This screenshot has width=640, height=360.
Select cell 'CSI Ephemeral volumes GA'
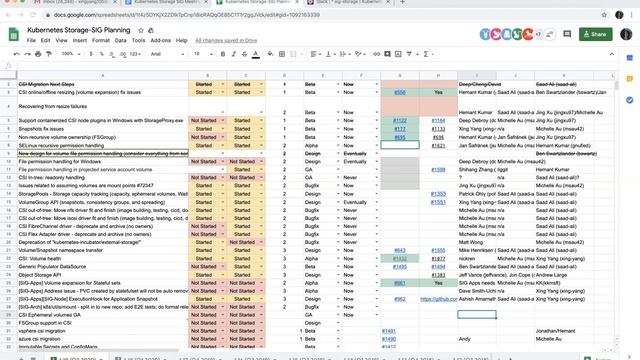[x=102, y=315]
